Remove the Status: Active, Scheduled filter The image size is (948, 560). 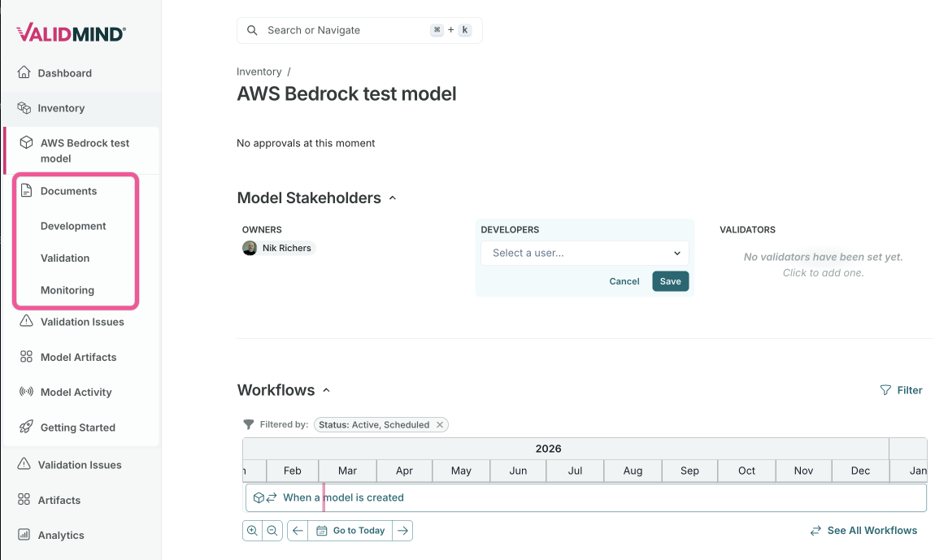pos(440,425)
